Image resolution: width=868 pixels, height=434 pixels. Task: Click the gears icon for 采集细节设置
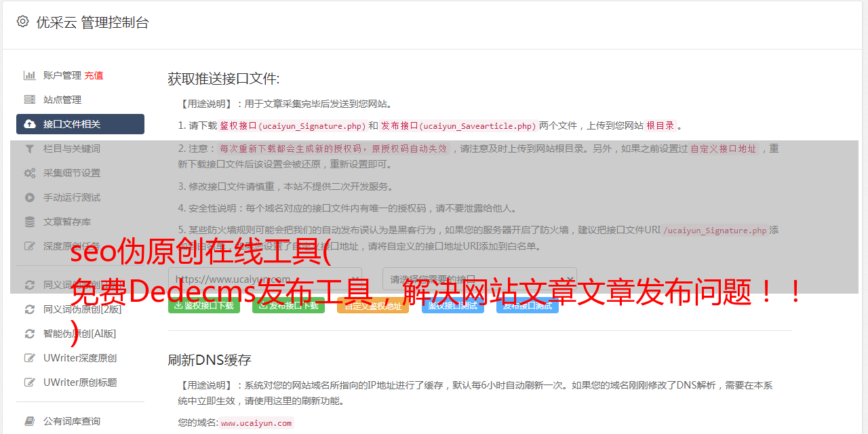click(x=30, y=173)
